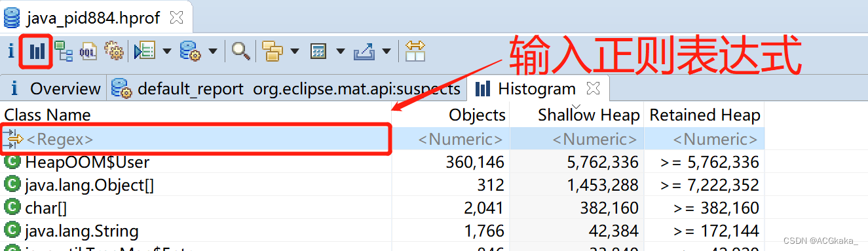This screenshot has width=868, height=251.
Task: Expand the calculator dropdown arrow
Action: [341, 51]
